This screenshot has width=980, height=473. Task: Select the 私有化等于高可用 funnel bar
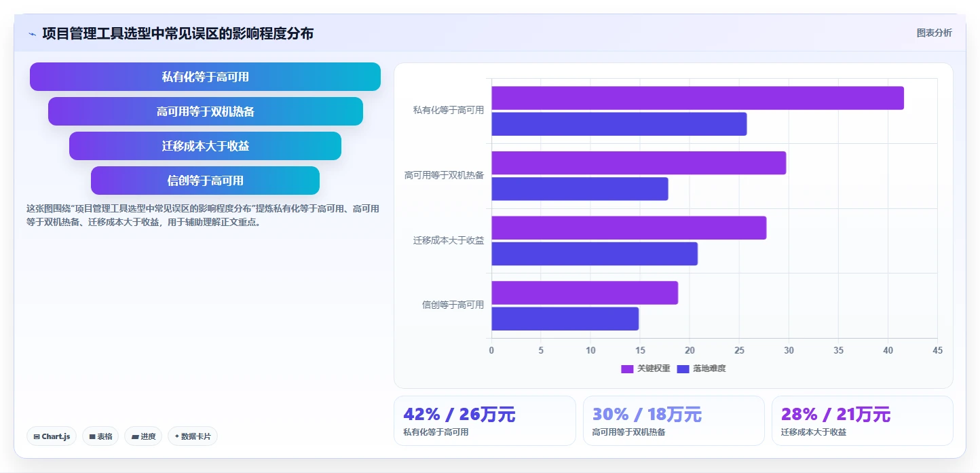click(205, 77)
